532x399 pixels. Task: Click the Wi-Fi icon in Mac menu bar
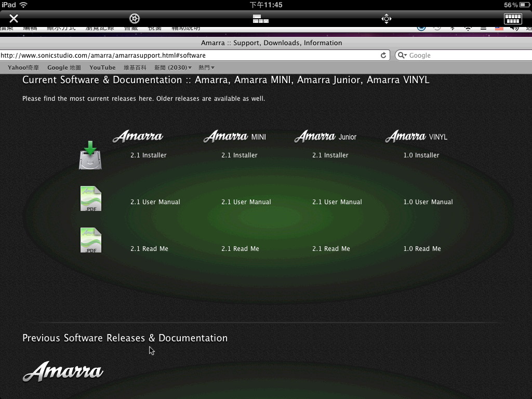(x=468, y=29)
